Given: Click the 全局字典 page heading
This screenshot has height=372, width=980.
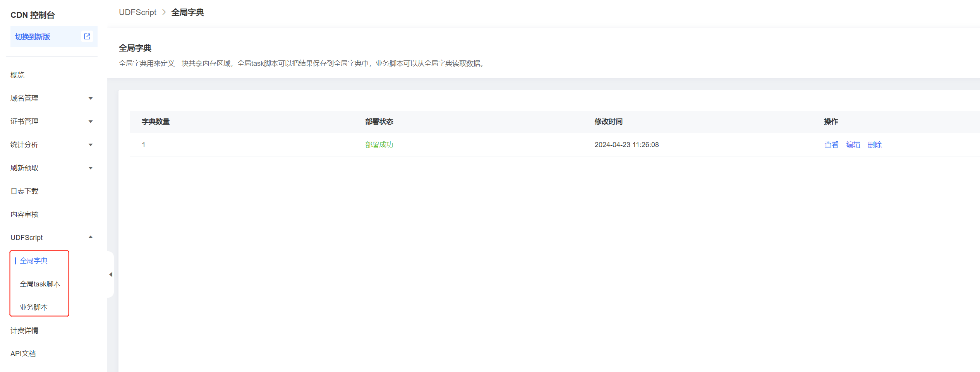Looking at the screenshot, I should click(x=135, y=48).
